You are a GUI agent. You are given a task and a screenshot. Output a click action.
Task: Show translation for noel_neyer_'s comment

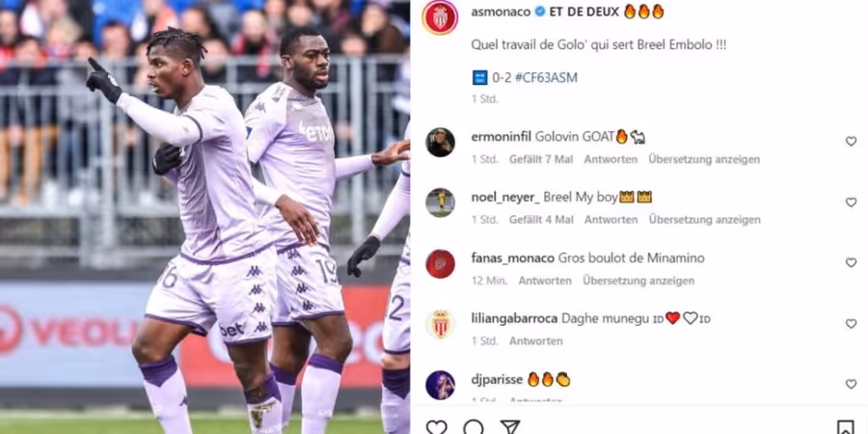click(x=705, y=220)
